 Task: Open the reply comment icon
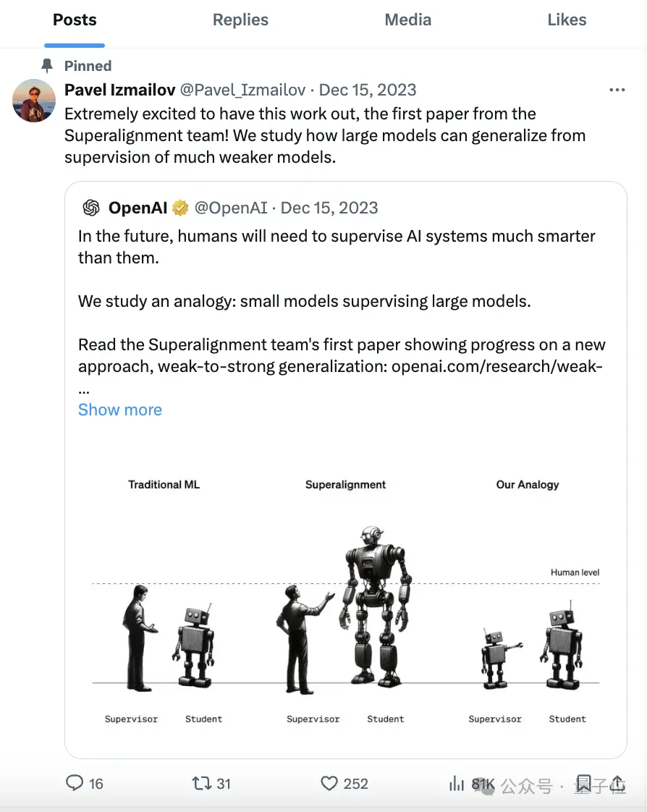click(x=75, y=782)
